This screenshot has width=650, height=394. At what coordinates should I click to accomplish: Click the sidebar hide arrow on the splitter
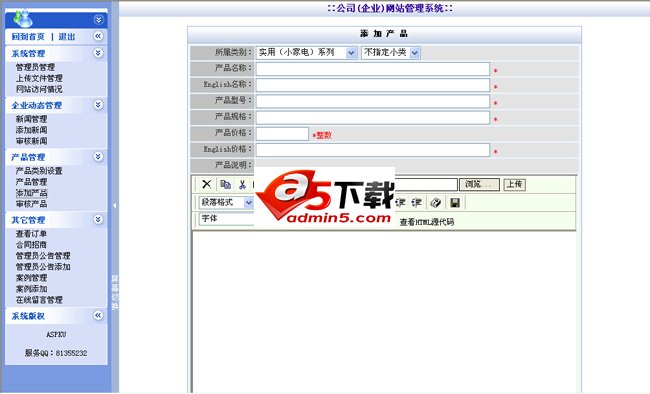(115, 205)
